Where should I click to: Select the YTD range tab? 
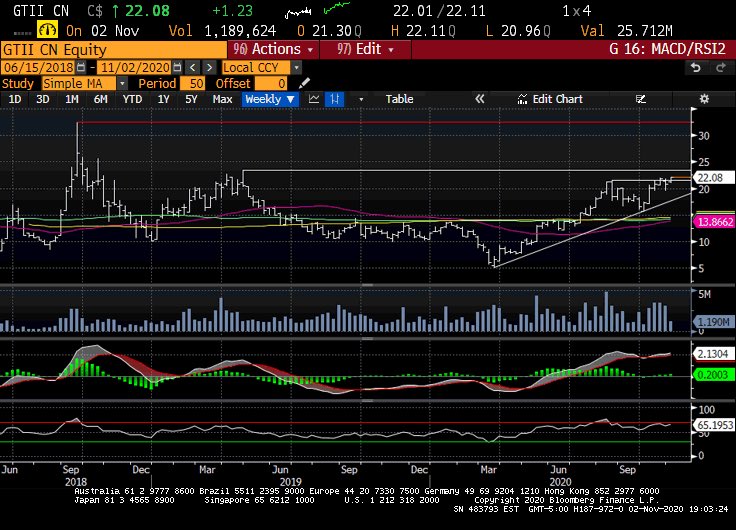pyautogui.click(x=132, y=99)
